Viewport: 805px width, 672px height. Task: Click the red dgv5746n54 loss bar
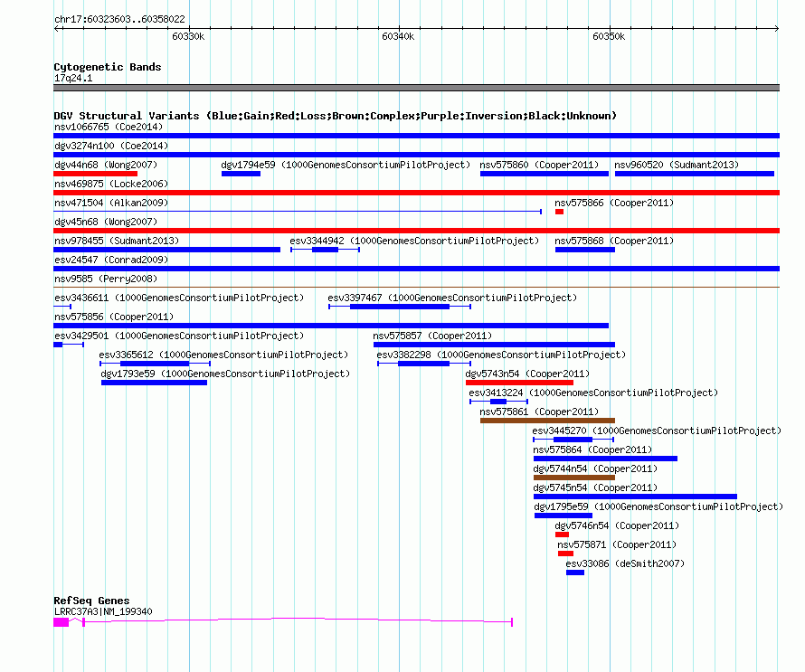click(x=562, y=535)
